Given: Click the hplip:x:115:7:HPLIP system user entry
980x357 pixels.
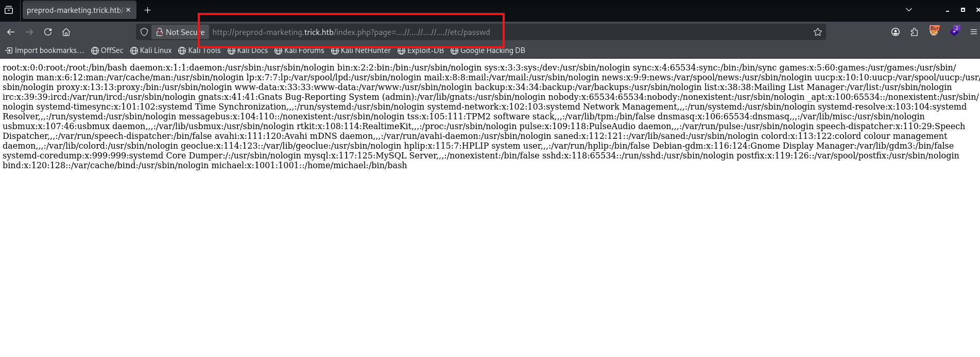Looking at the screenshot, I should pyautogui.click(x=527, y=146).
